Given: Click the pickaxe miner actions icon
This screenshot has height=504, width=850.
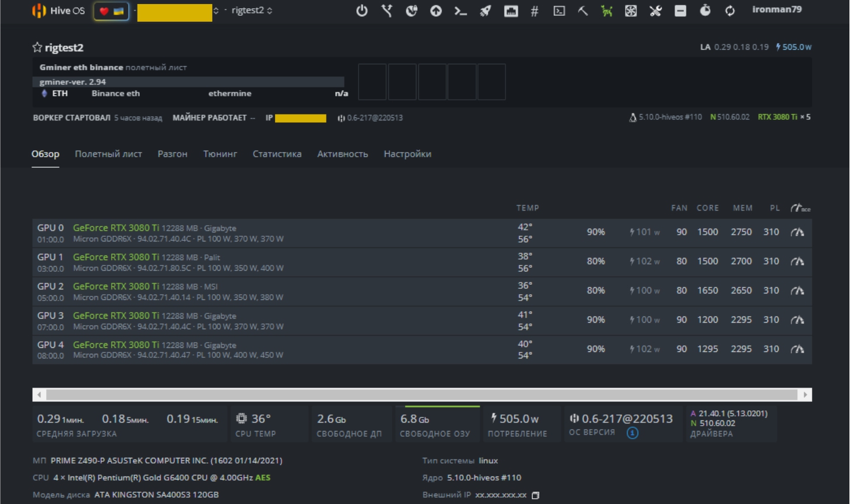Looking at the screenshot, I should click(x=583, y=11).
